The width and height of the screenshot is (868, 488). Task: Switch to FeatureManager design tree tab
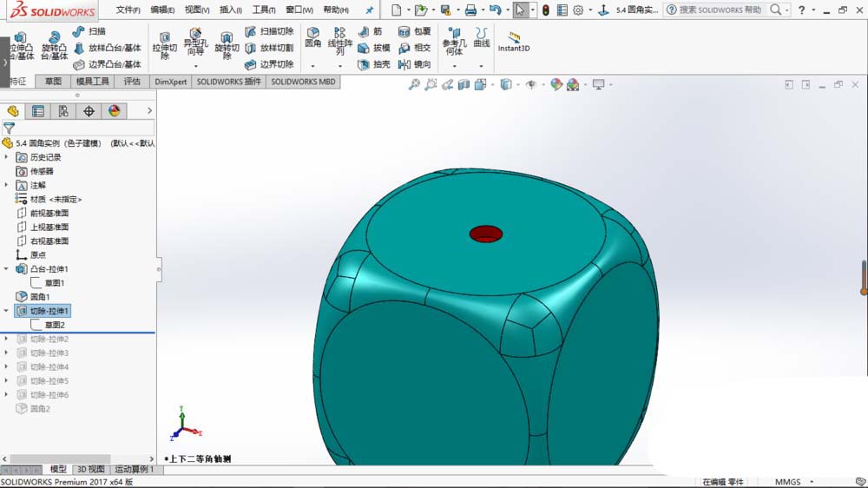[x=13, y=111]
